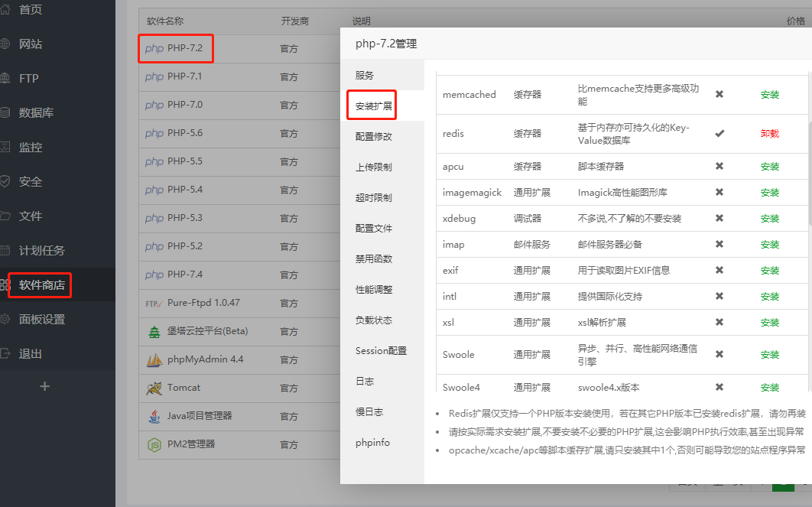
Task: Click the imagemagick extension name cell
Action: [472, 193]
